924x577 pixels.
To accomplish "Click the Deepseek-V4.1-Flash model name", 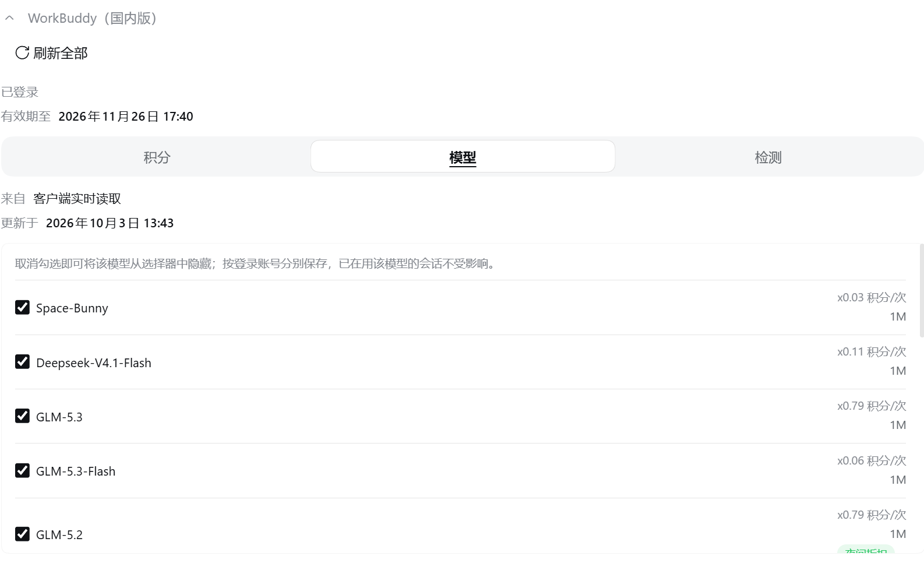I will point(94,363).
